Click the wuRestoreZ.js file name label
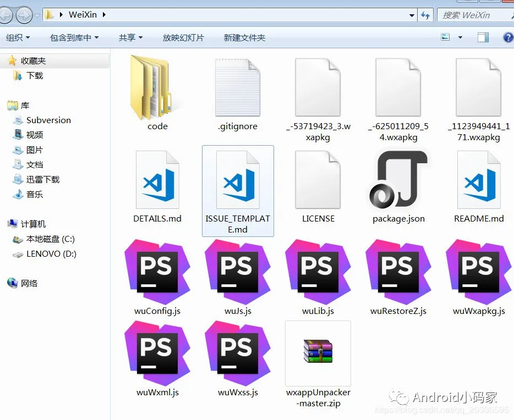Viewport: 514px width, 420px height. 398,311
